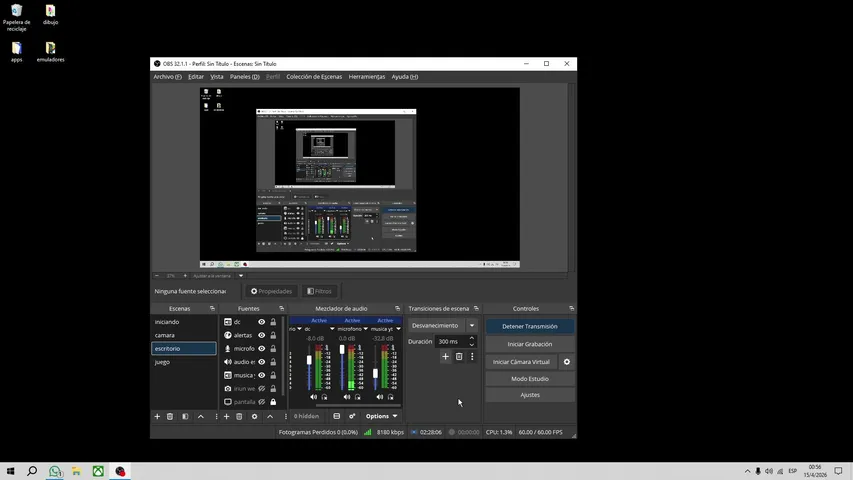This screenshot has height=480, width=853.
Task: Mute the microfono audio channel speaker icon
Action: tap(347, 397)
